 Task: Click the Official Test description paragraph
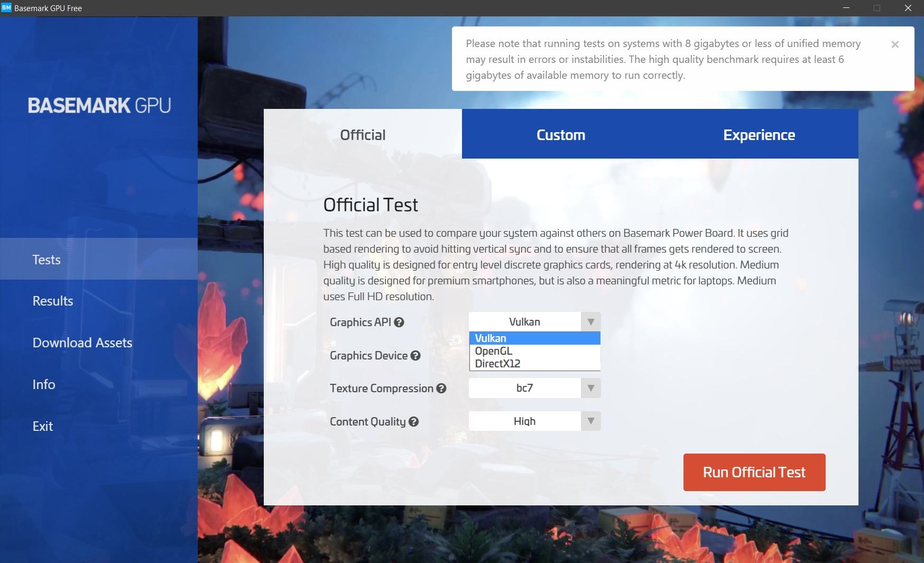[556, 265]
